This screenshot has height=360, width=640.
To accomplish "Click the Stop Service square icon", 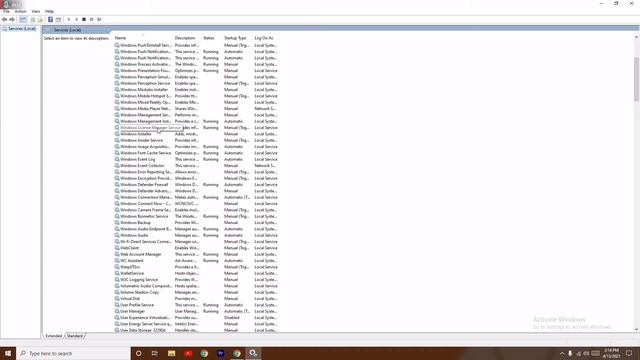I will point(84,20).
